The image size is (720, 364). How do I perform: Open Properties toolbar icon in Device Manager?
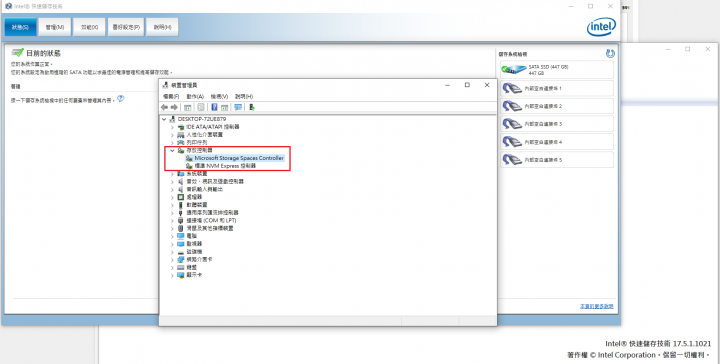pos(201,107)
